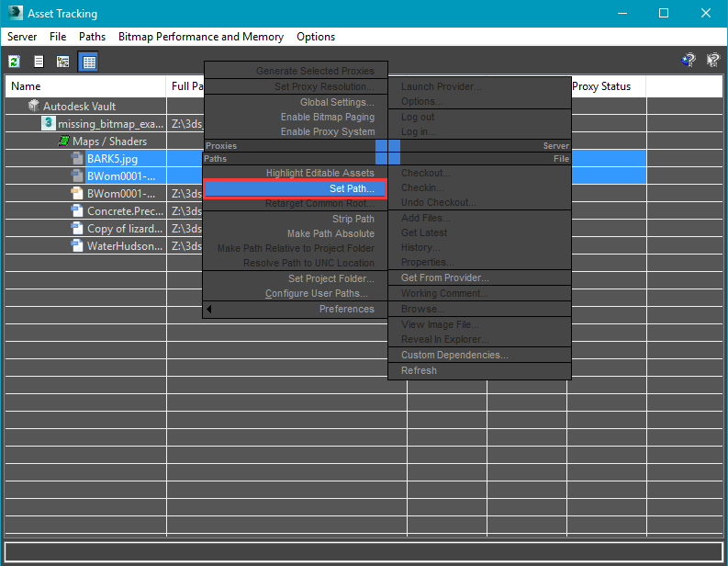Choose Undo Checkout...
This screenshot has height=566, width=728.
pyautogui.click(x=438, y=203)
